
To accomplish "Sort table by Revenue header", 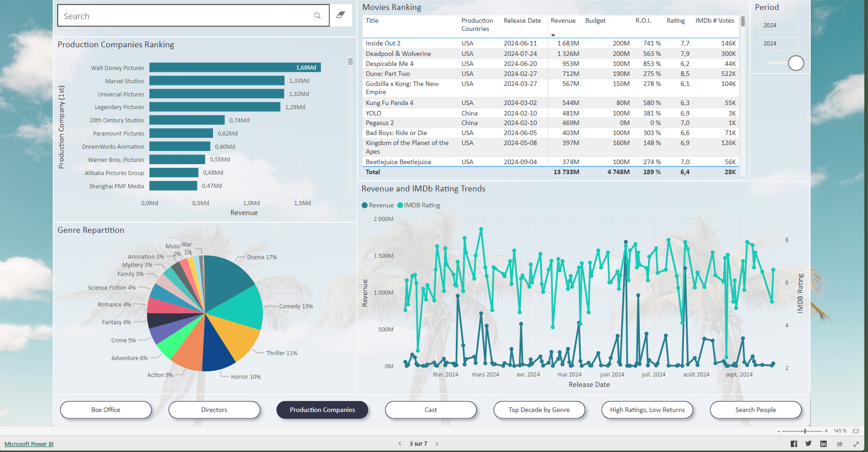I will click(x=563, y=20).
